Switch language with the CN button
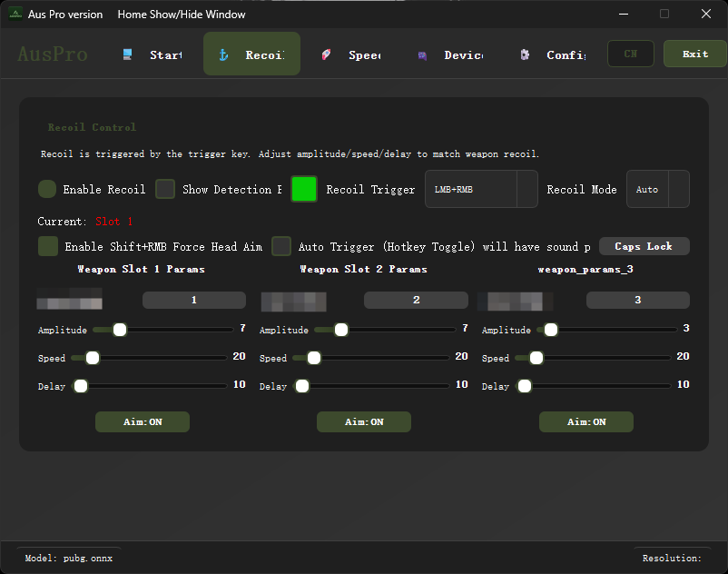Screen dimensions: 728x574 [631, 54]
